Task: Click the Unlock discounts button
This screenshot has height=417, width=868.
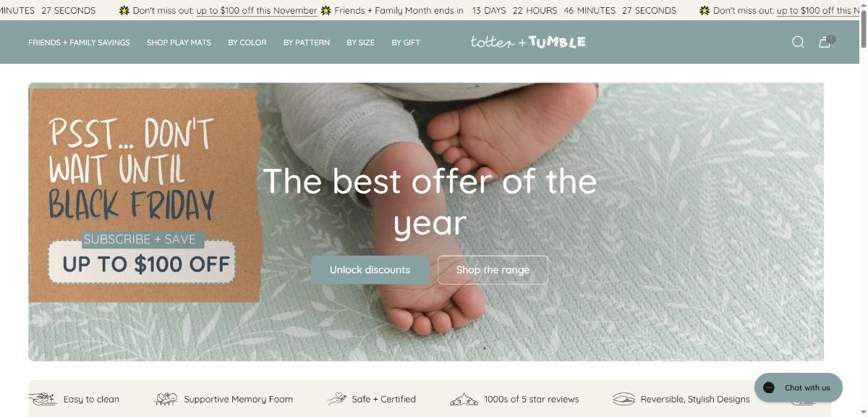Action: [370, 270]
